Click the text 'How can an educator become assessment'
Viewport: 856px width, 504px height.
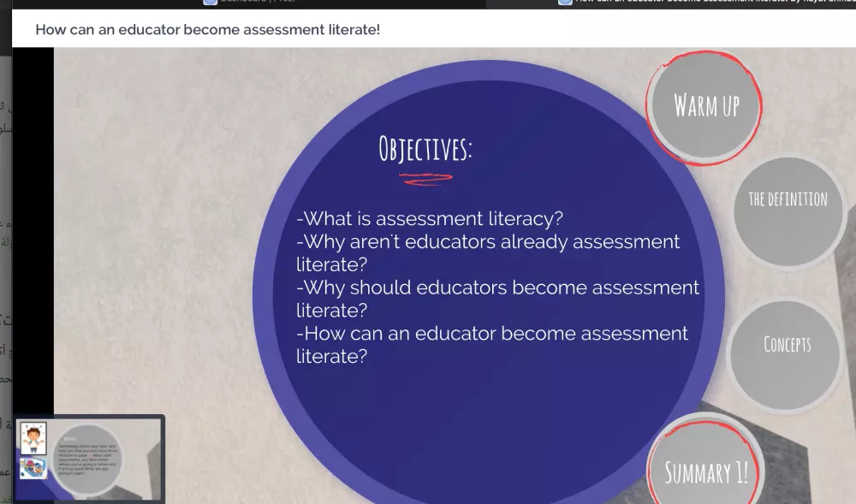[496, 333]
